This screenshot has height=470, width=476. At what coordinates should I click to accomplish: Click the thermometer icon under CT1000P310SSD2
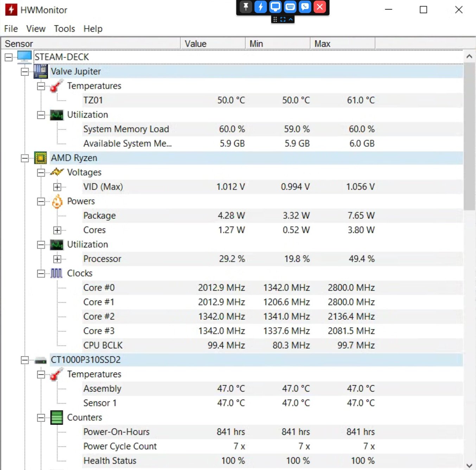57,374
